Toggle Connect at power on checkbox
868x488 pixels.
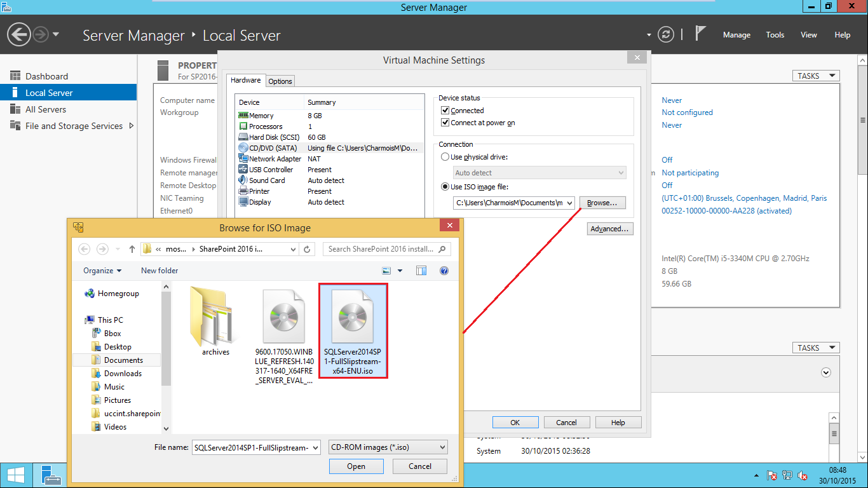[445, 123]
